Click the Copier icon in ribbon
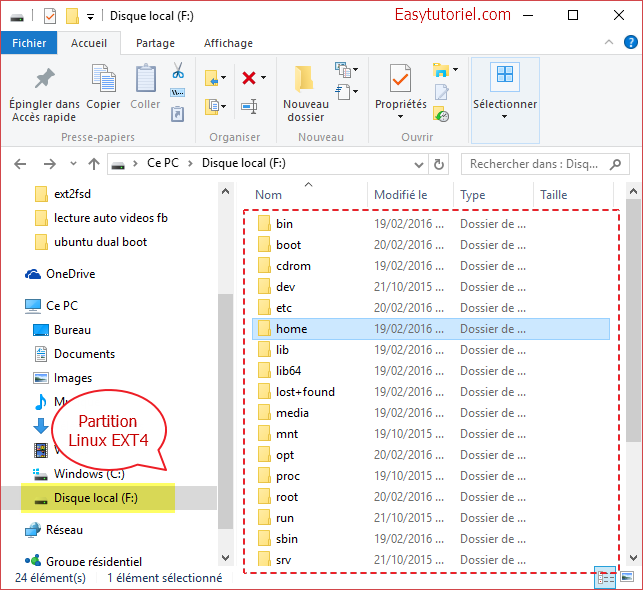 pyautogui.click(x=103, y=80)
